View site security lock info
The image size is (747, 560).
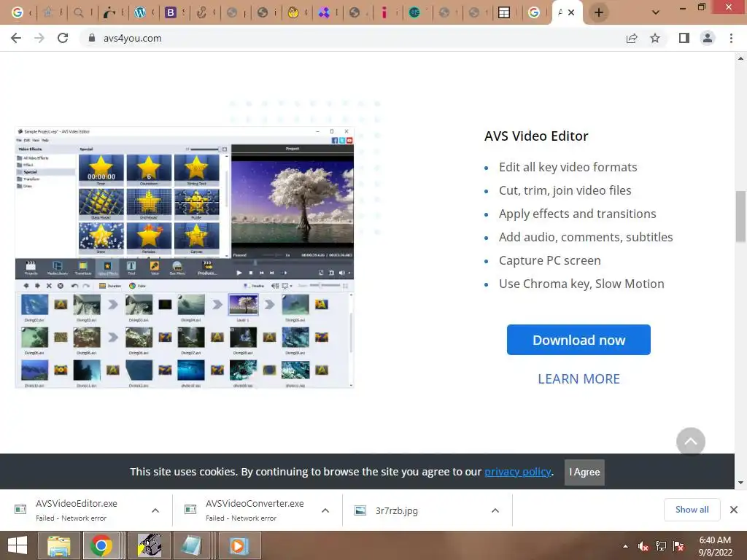[91, 38]
